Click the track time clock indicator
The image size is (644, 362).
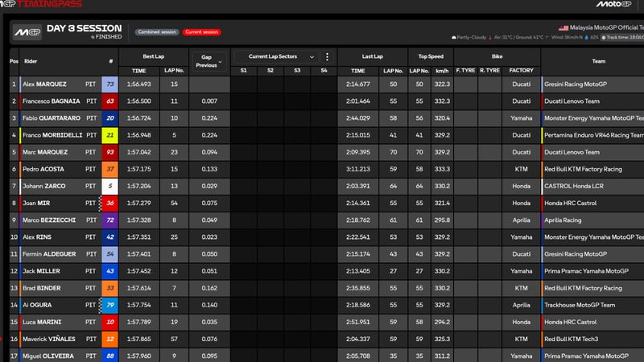[x=623, y=37]
